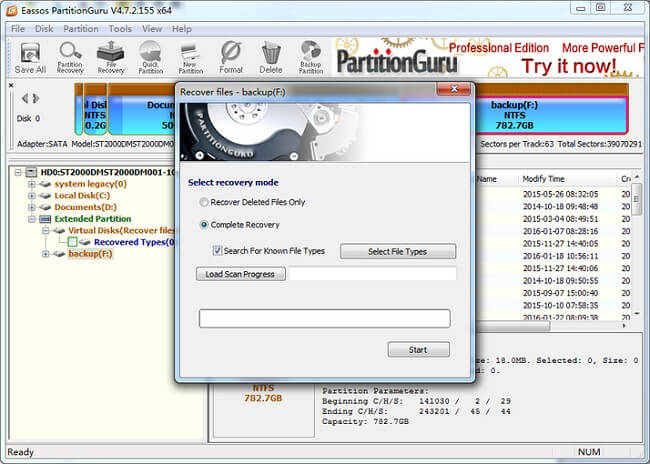Click the Quick Partition icon

pyautogui.click(x=150, y=58)
